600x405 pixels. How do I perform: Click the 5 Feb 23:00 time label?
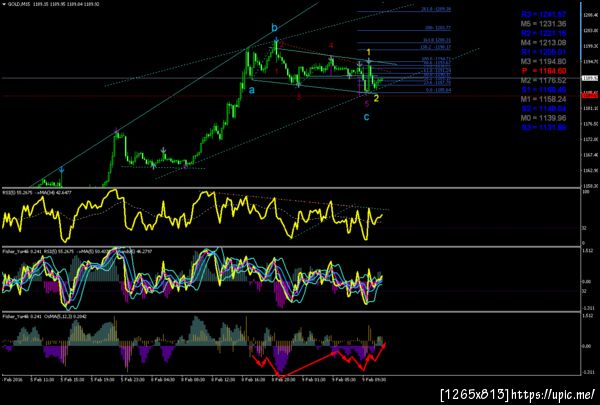click(133, 380)
